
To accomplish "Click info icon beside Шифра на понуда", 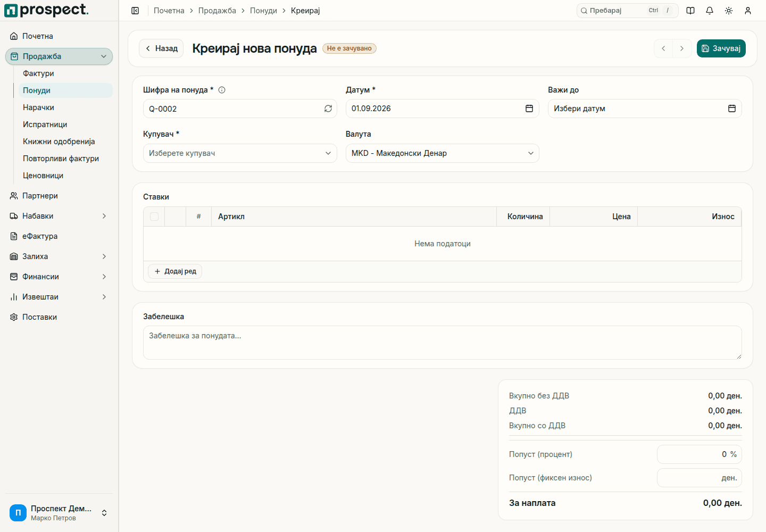I will coord(222,90).
